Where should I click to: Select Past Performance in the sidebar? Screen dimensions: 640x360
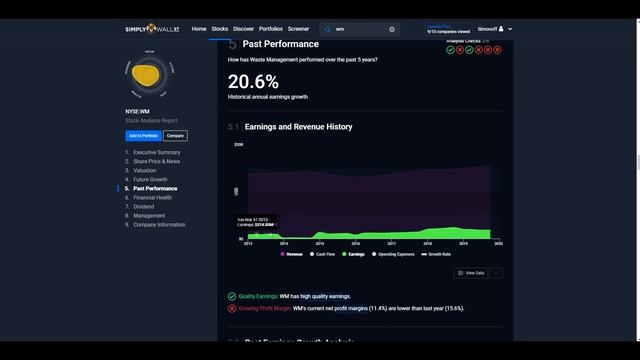[155, 189]
